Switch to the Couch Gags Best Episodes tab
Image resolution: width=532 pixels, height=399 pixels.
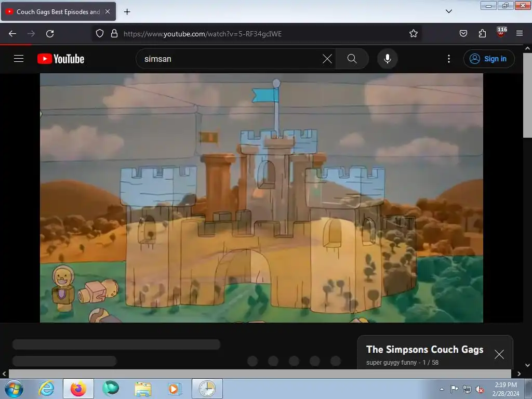tap(58, 11)
